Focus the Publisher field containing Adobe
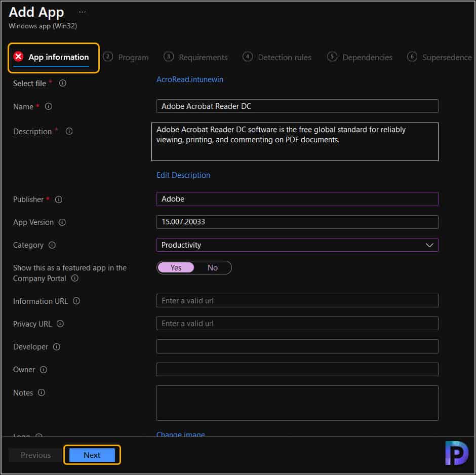This screenshot has height=475, width=476. 297,199
